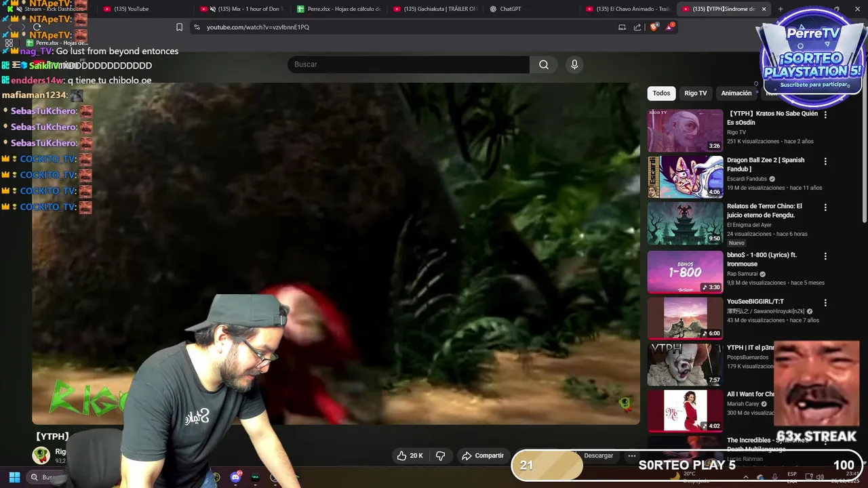Viewport: 868px width, 488px height.
Task: Click the browser address bar URL
Action: [258, 27]
